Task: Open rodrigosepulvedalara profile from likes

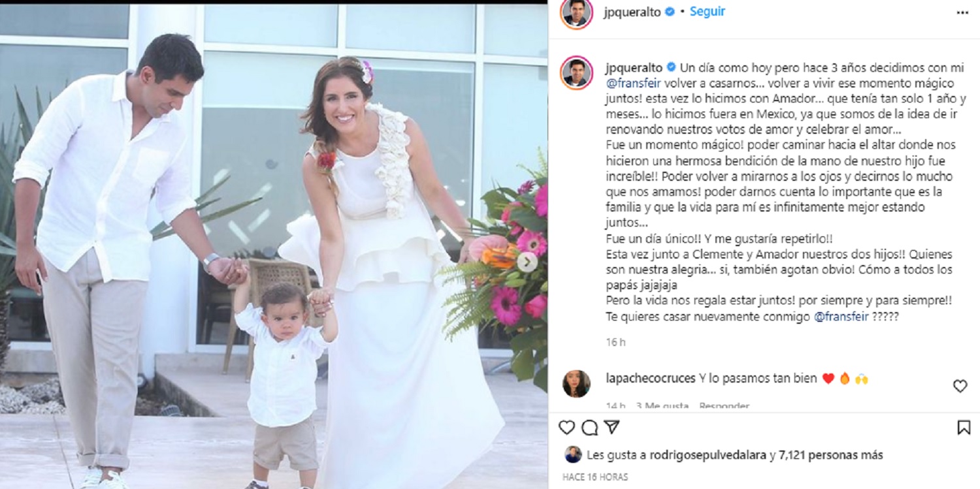Action: click(708, 455)
